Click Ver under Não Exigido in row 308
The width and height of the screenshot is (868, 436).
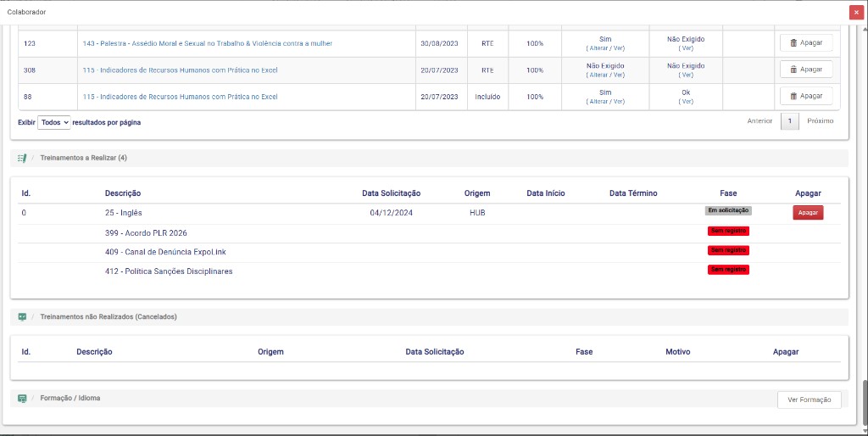point(686,75)
